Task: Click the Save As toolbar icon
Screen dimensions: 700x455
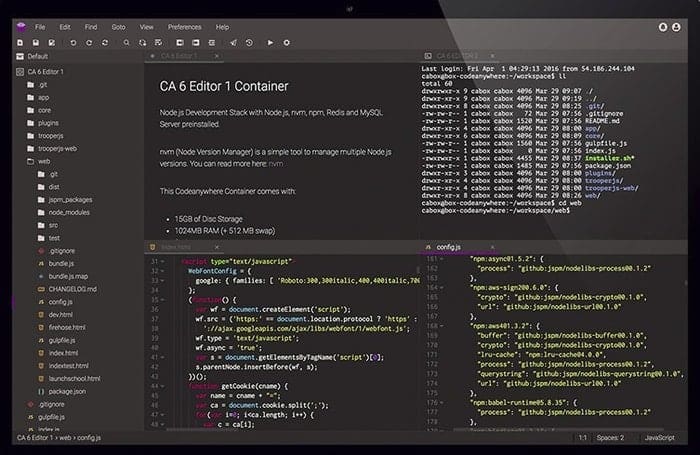Action: coord(52,43)
